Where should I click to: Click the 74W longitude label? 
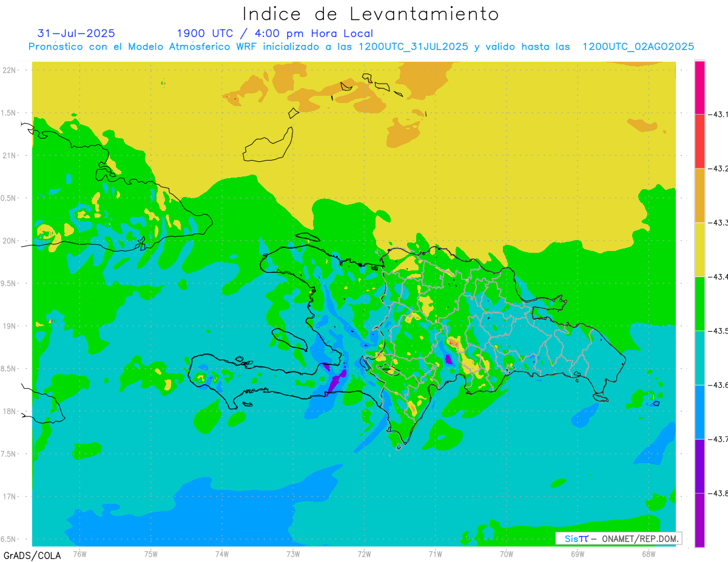click(222, 554)
